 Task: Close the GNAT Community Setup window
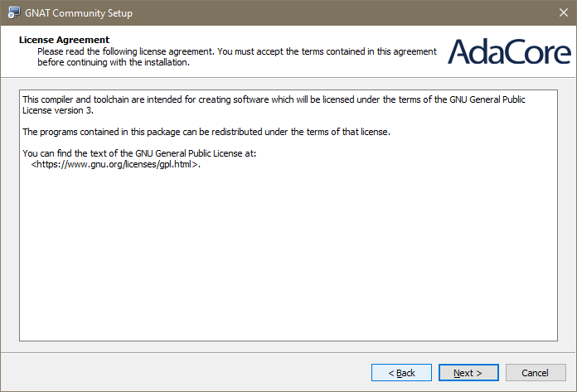(x=564, y=12)
